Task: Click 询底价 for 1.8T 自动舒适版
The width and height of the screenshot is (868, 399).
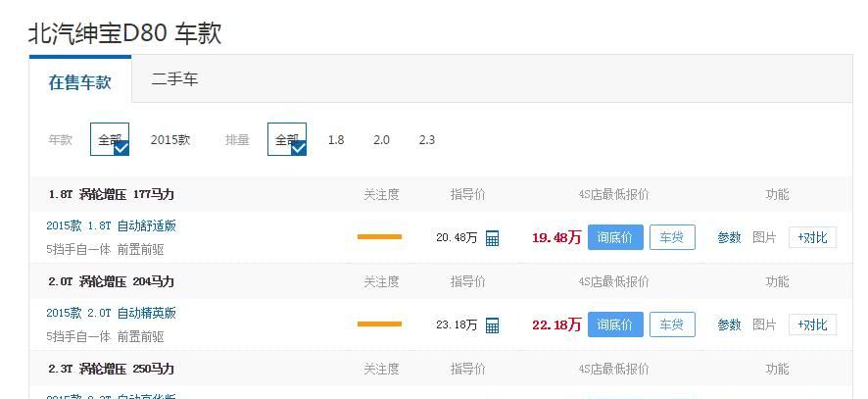Action: (x=615, y=237)
